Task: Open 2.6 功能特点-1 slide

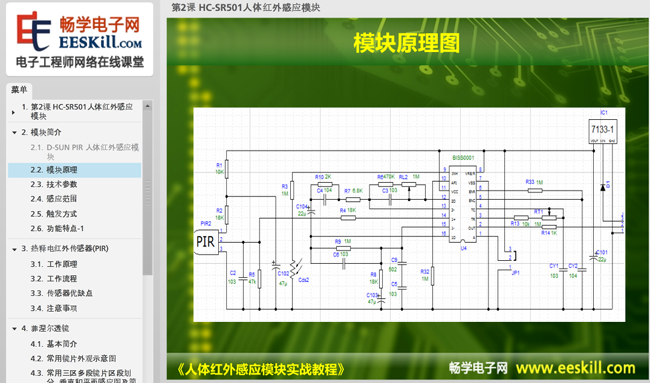Action: pos(57,228)
